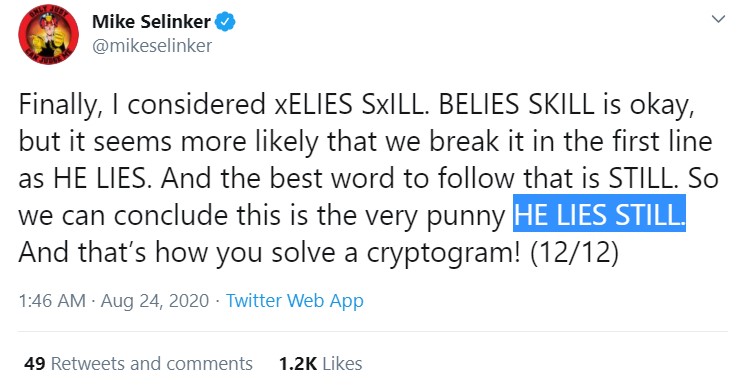Click the Aug 24, 2020 date
Image resolution: width=743 pixels, height=392 pixels.
pyautogui.click(x=155, y=301)
